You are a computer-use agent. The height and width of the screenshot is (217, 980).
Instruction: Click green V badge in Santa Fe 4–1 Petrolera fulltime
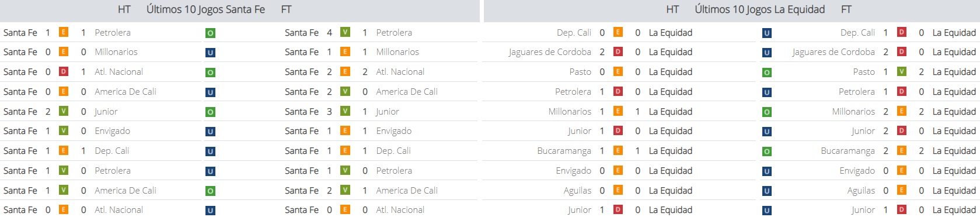coord(345,32)
